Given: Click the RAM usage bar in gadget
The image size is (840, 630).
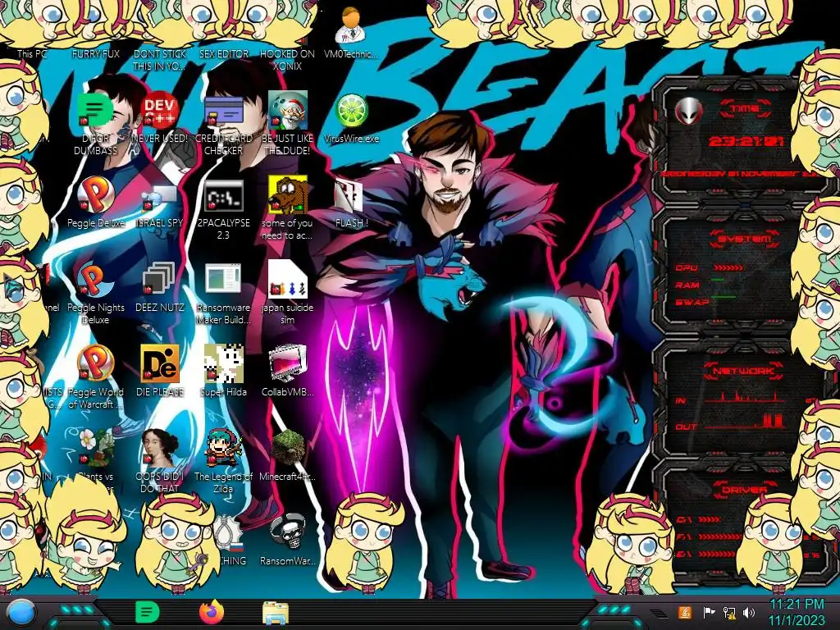Looking at the screenshot, I should 719,280.
